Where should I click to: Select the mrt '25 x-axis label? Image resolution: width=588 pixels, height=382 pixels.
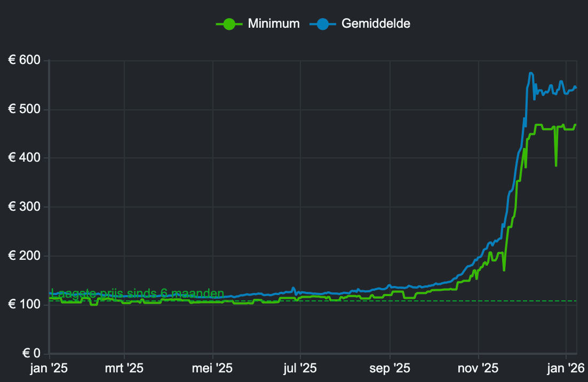(124, 368)
